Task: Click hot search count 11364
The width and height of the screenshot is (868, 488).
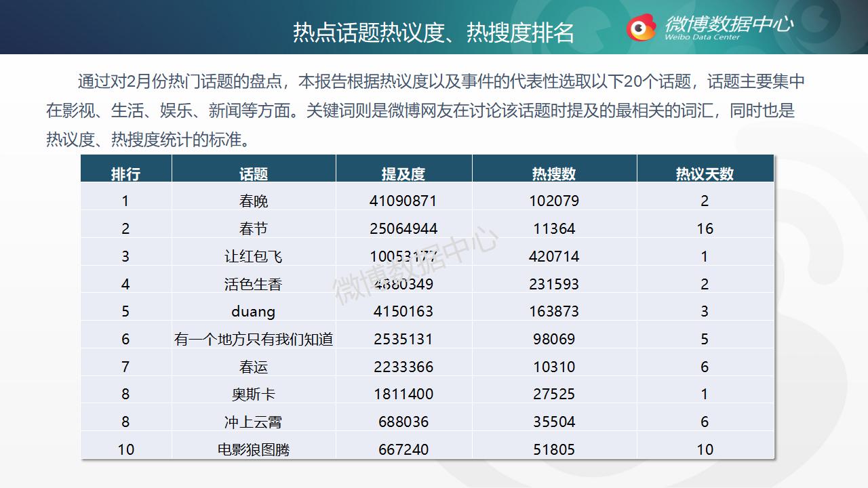Action: [554, 229]
